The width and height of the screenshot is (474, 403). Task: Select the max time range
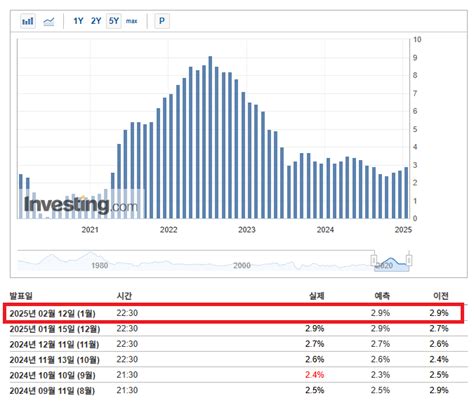click(x=131, y=21)
